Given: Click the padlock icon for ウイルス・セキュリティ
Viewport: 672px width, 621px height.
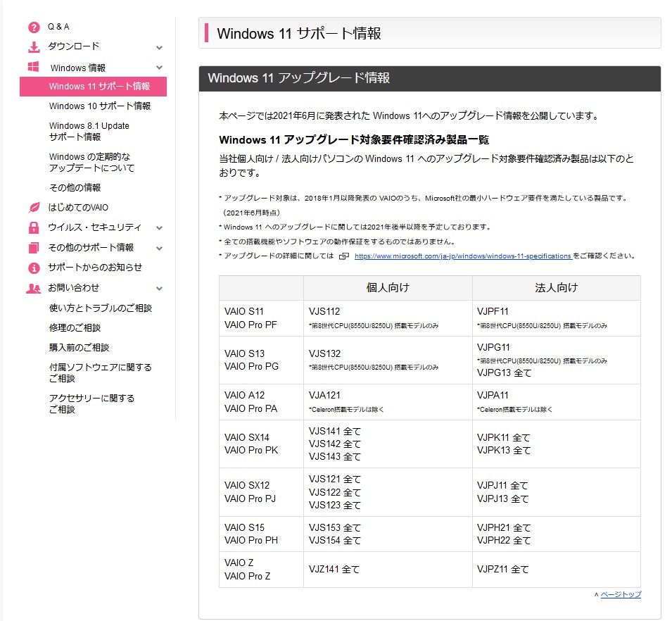Looking at the screenshot, I should pyautogui.click(x=34, y=227).
